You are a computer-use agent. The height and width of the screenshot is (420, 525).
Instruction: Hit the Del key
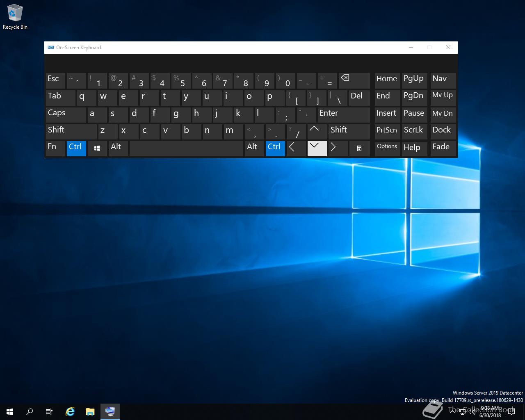pos(359,98)
